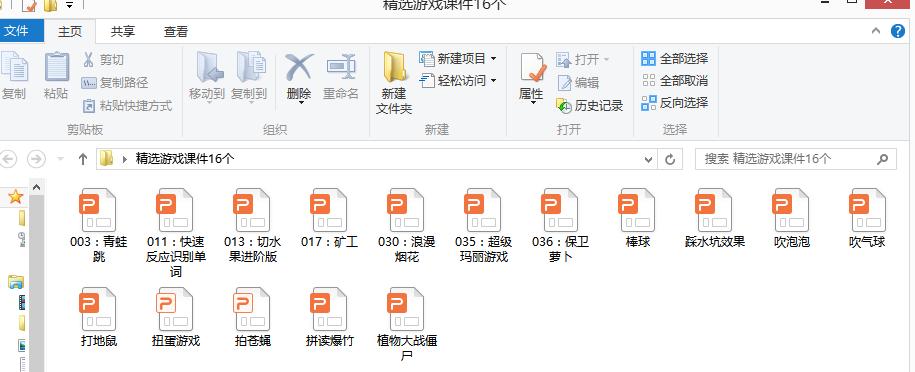This screenshot has width=915, height=372.
Task: Go up one folder level
Action: [83, 159]
